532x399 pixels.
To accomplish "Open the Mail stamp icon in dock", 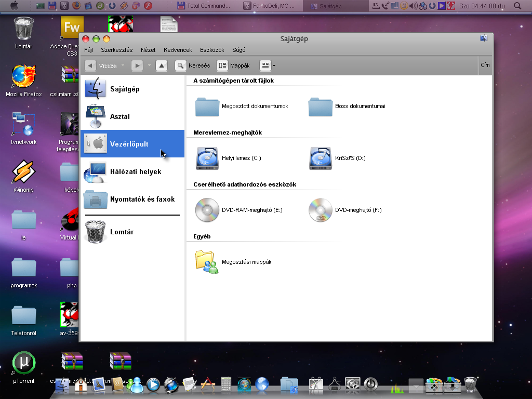I will 99,385.
